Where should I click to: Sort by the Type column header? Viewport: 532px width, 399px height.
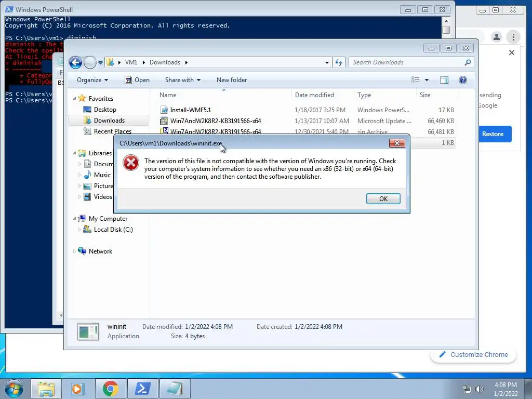click(x=385, y=95)
